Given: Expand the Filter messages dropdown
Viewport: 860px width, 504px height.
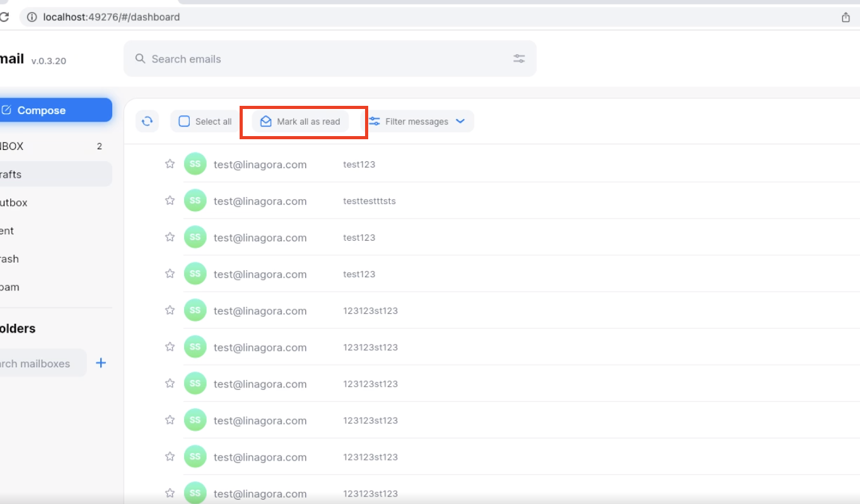Looking at the screenshot, I should (x=460, y=121).
